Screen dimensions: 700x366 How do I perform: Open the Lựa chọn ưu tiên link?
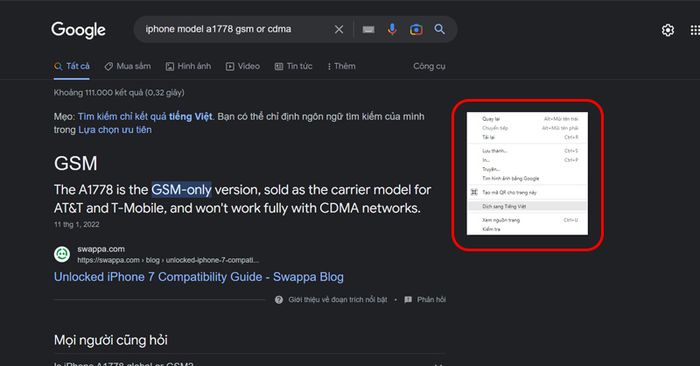[115, 130]
